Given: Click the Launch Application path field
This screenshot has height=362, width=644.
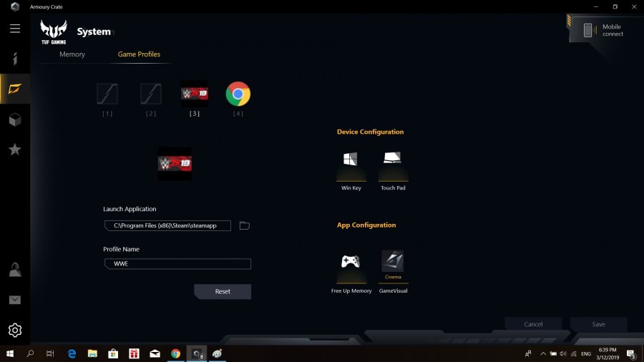Looking at the screenshot, I should [x=167, y=225].
